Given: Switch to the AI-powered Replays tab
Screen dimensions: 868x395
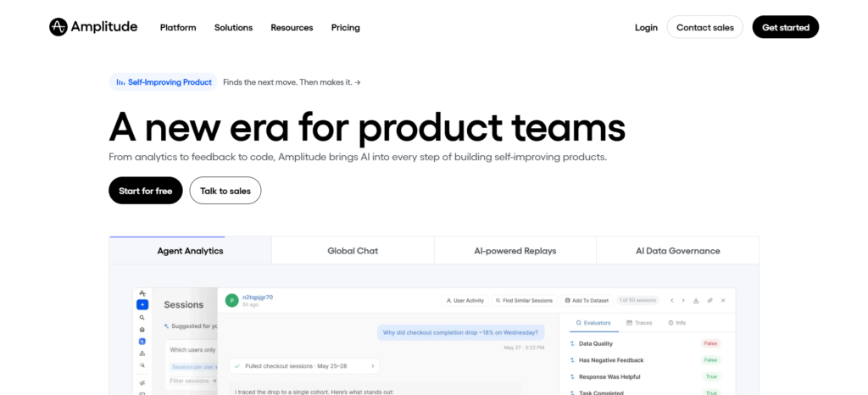Looking at the screenshot, I should pyautogui.click(x=515, y=251).
